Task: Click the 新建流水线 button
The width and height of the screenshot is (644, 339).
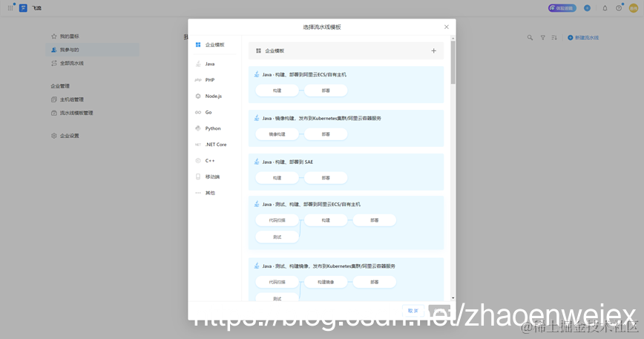Action: [x=583, y=38]
